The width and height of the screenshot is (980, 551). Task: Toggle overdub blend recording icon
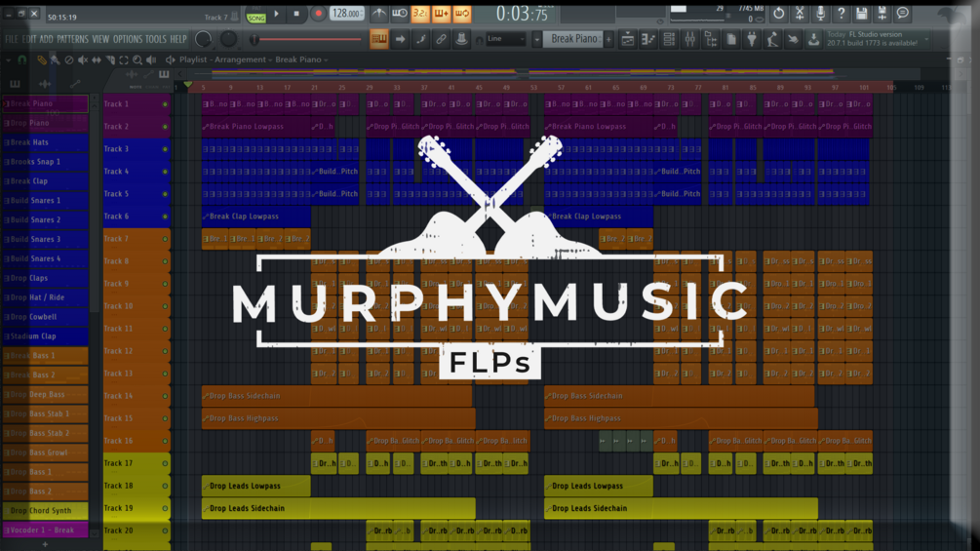pos(441,13)
